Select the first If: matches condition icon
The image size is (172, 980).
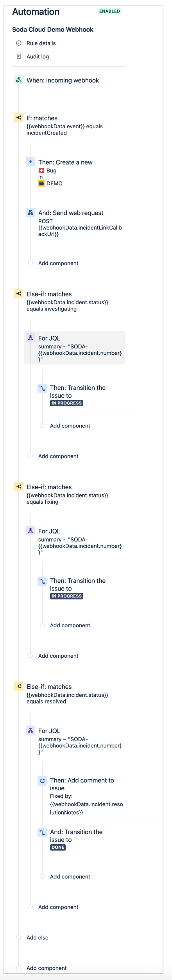pos(18,118)
